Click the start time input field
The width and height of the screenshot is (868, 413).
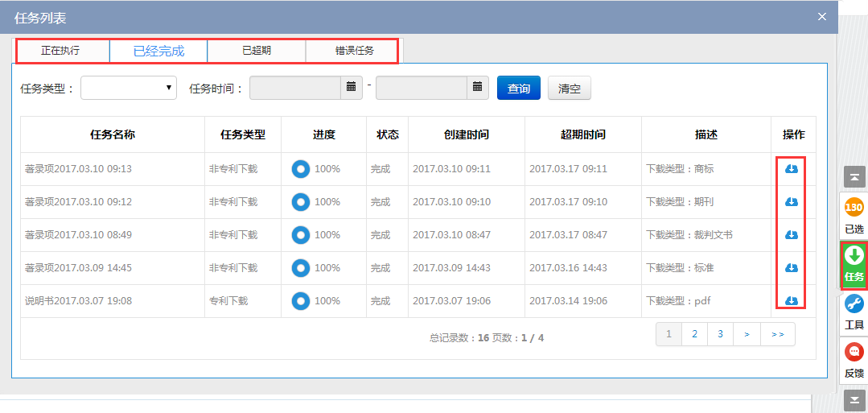(x=295, y=88)
